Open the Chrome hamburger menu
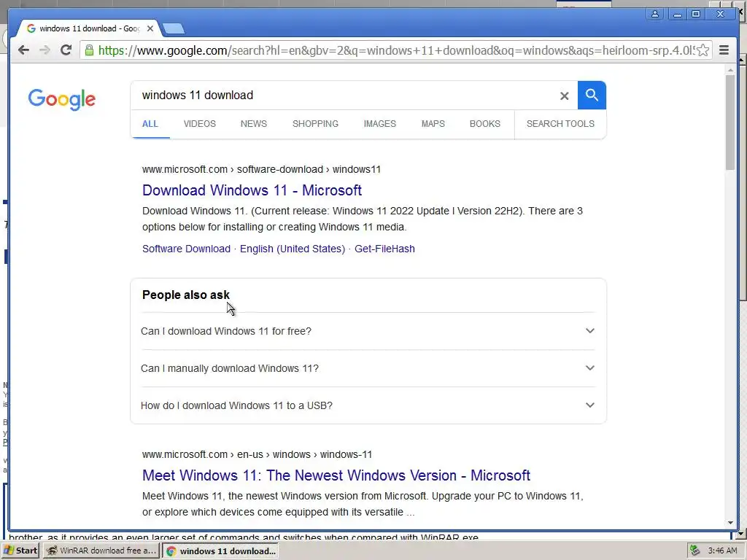747x560 pixels. click(x=724, y=50)
